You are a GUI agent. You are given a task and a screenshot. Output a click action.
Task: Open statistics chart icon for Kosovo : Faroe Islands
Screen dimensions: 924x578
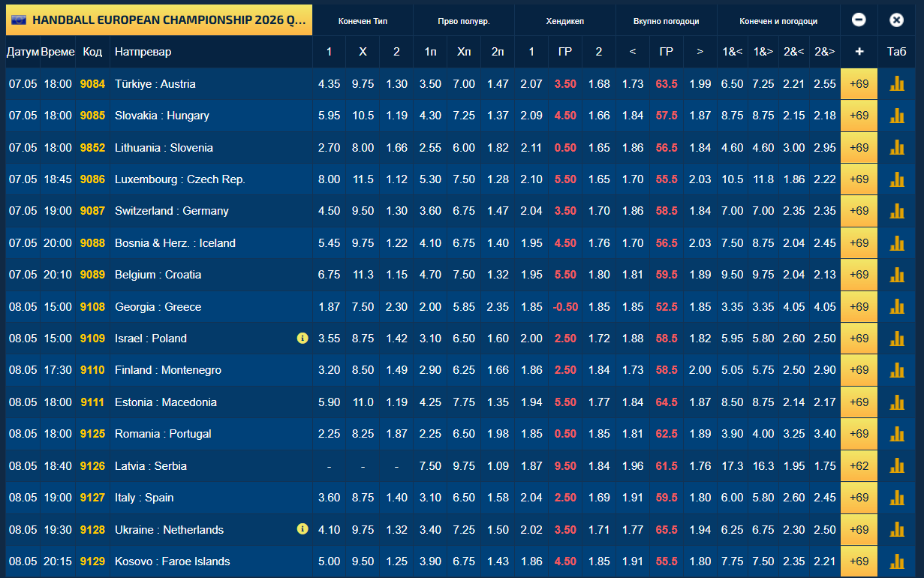click(896, 561)
